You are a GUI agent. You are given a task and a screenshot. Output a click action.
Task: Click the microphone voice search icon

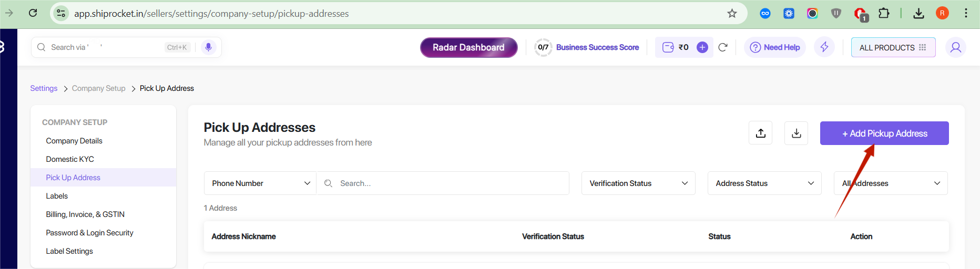(x=208, y=47)
